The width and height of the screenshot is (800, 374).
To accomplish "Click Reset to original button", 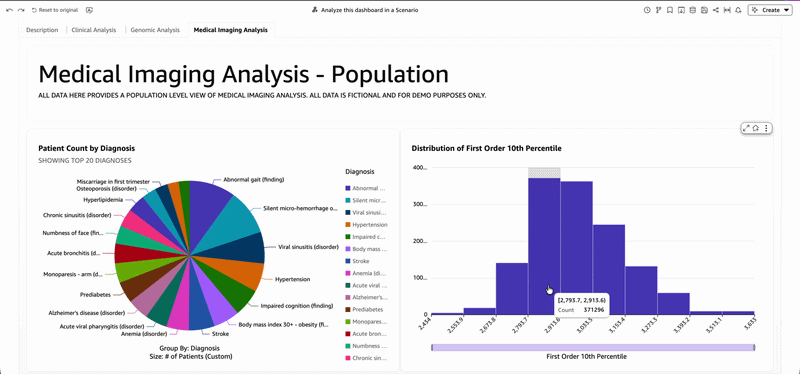I will [55, 10].
